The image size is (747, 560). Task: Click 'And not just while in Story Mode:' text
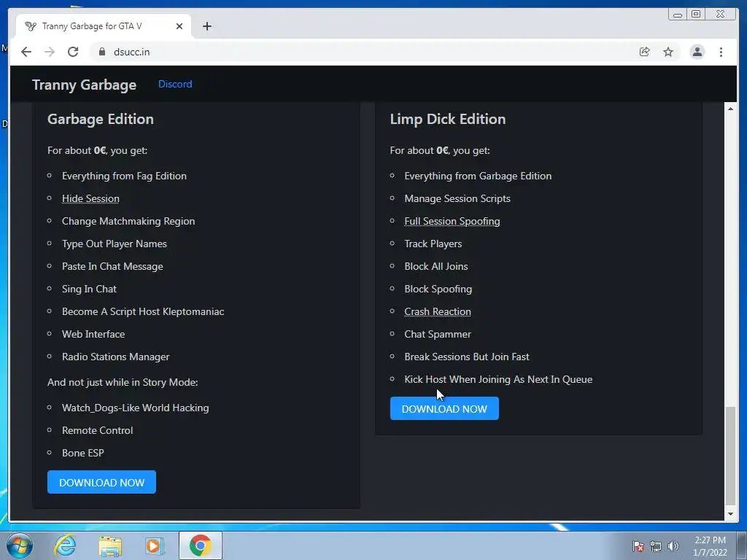tap(123, 382)
